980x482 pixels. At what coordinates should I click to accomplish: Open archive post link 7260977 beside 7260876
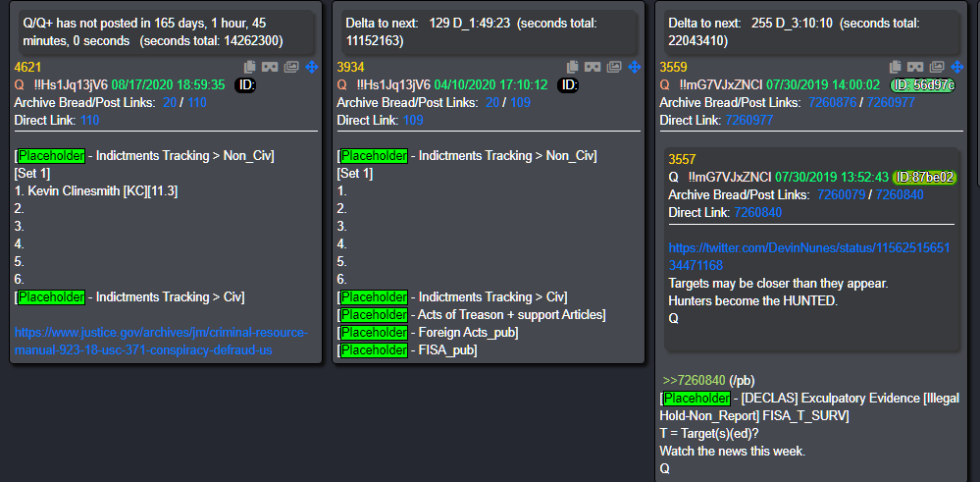[x=892, y=102]
